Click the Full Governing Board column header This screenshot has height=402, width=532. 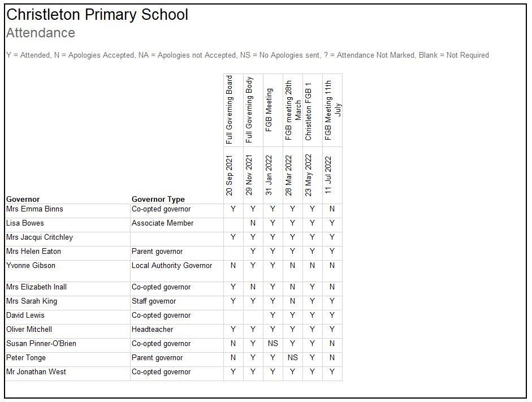(230, 110)
